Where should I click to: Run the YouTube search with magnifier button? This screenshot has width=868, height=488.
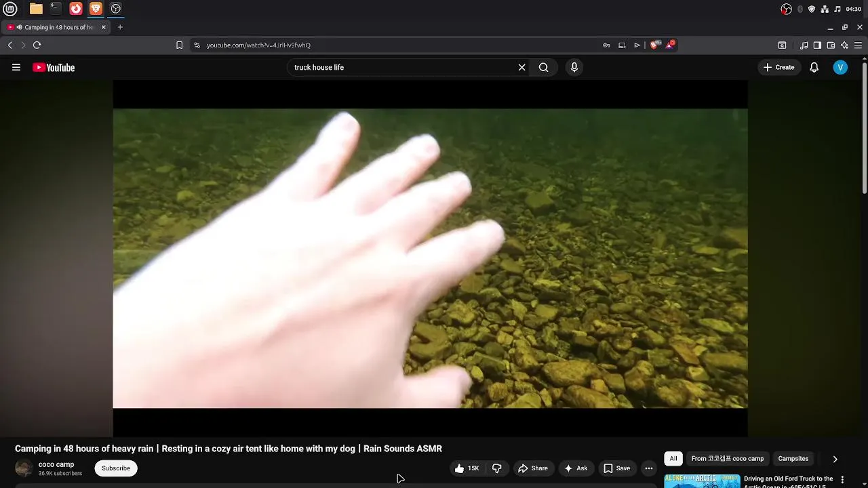tap(543, 67)
